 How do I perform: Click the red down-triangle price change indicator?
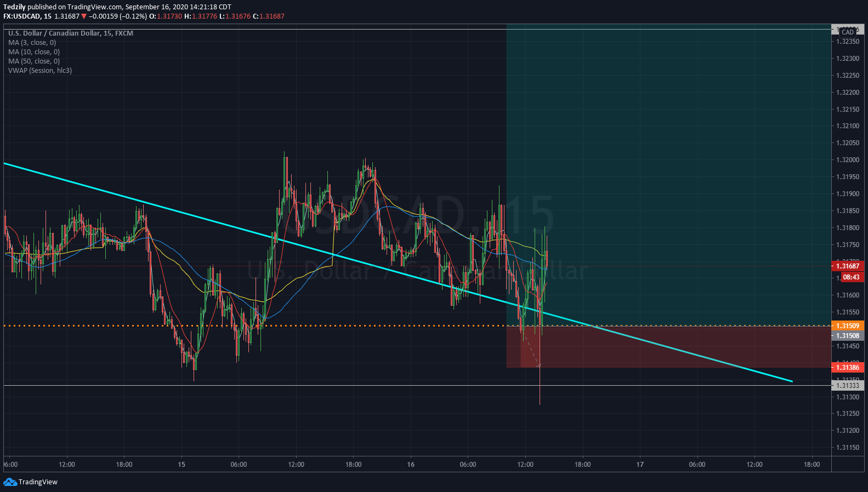pyautogui.click(x=84, y=16)
